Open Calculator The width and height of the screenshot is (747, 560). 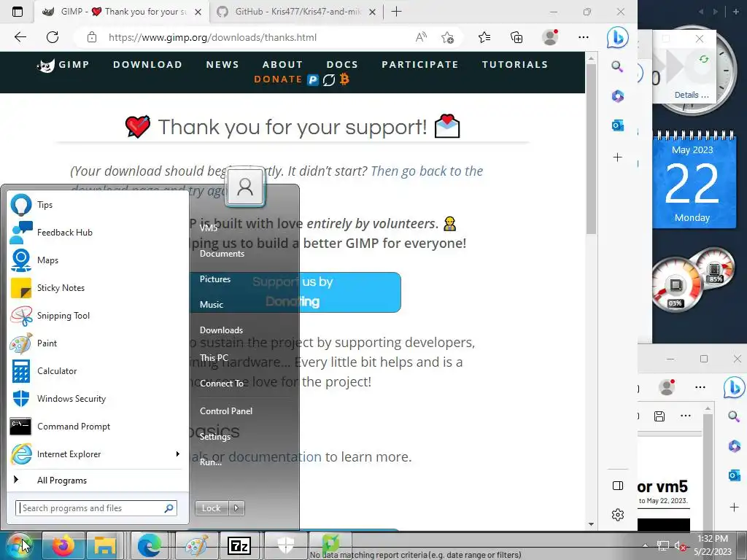[x=98, y=370]
